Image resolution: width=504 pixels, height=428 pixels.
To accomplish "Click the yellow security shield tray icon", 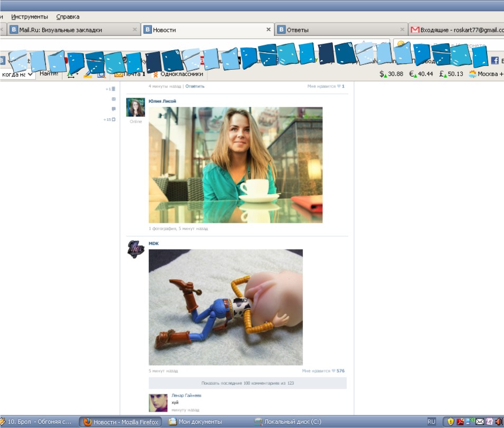I will pyautogui.click(x=450, y=422).
